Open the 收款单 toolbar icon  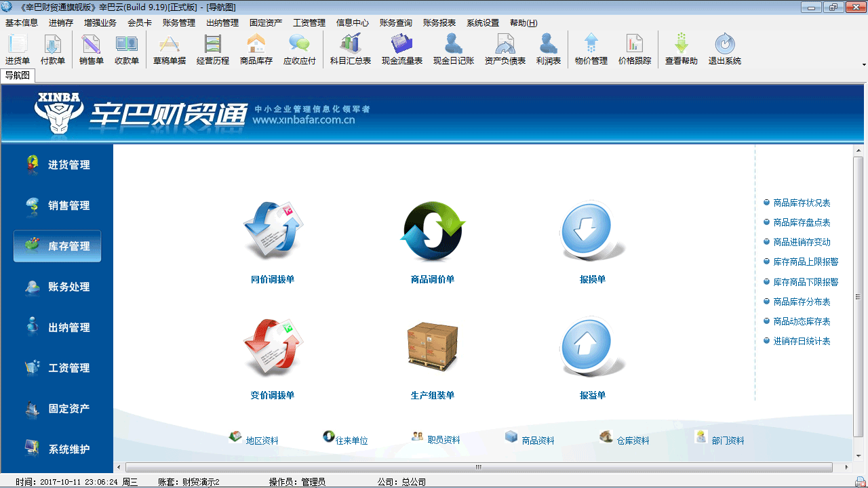[127, 49]
